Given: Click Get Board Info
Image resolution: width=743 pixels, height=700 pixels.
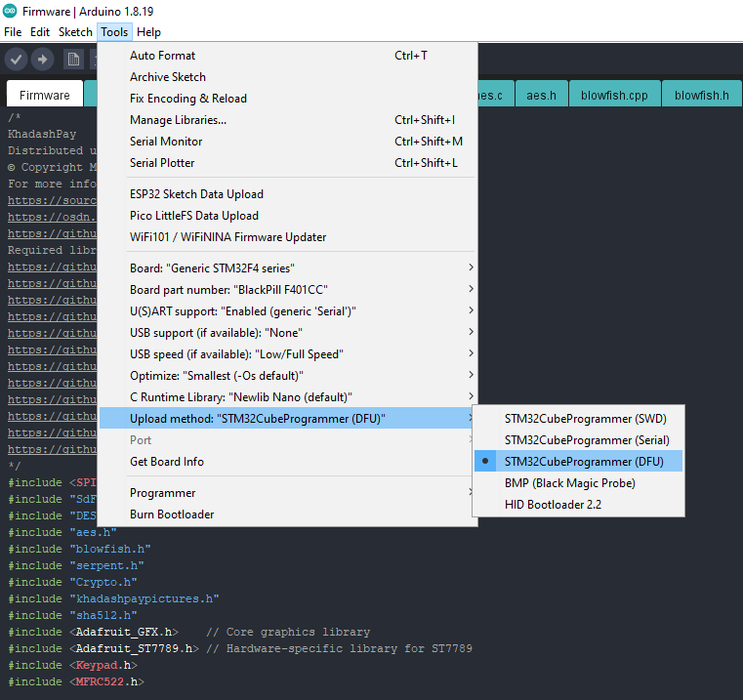Looking at the screenshot, I should point(288,462).
